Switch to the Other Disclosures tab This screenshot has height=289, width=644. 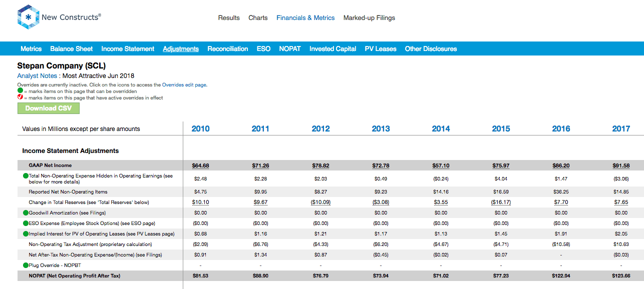pyautogui.click(x=431, y=48)
